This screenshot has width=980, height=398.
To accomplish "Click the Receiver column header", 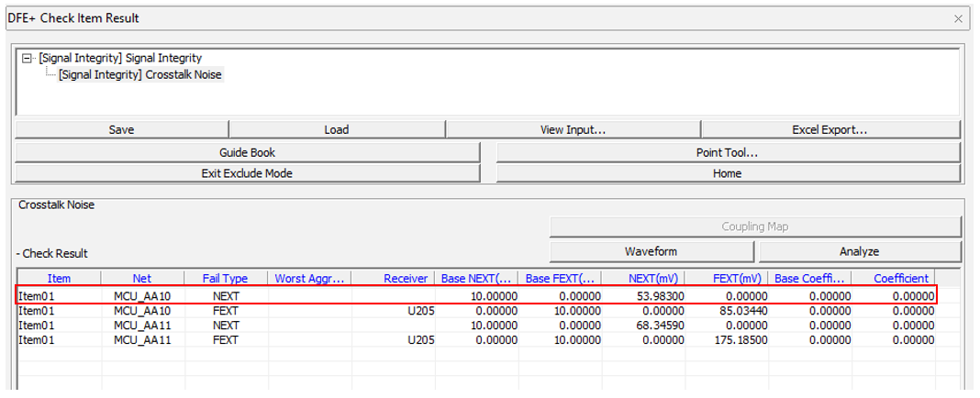I will (x=405, y=278).
